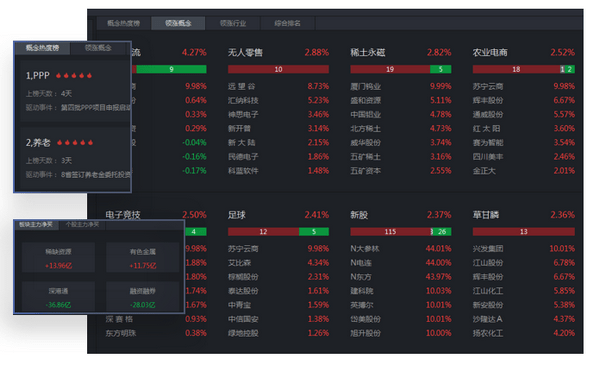Viewport: 600px width, 372px height.
Task: Open 个股主力净买 tab in lower panel
Action: point(82,225)
